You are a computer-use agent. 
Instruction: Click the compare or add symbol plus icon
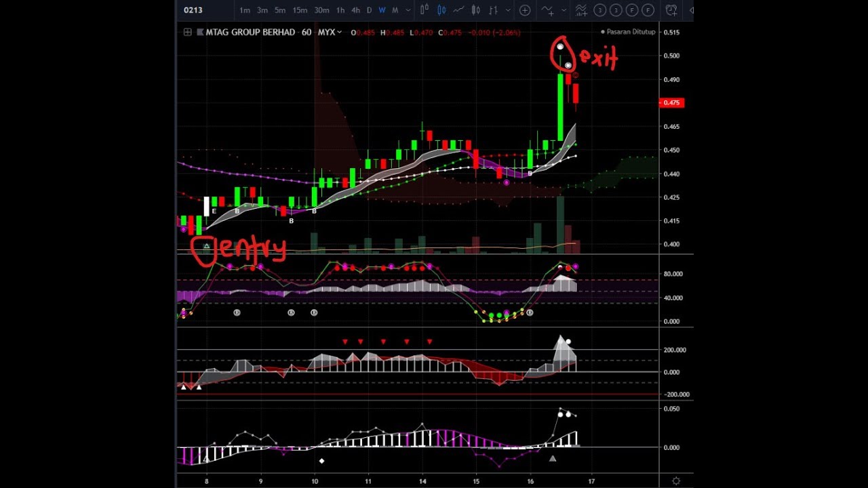click(525, 10)
